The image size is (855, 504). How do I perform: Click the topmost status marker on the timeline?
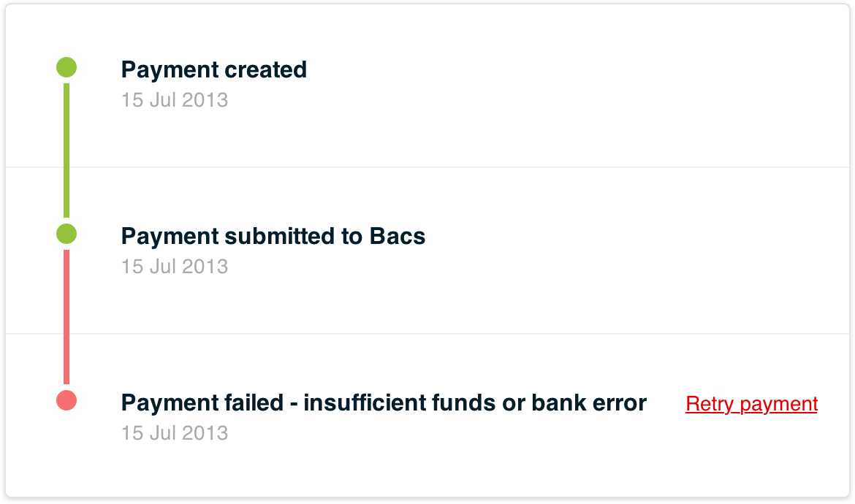(x=66, y=66)
